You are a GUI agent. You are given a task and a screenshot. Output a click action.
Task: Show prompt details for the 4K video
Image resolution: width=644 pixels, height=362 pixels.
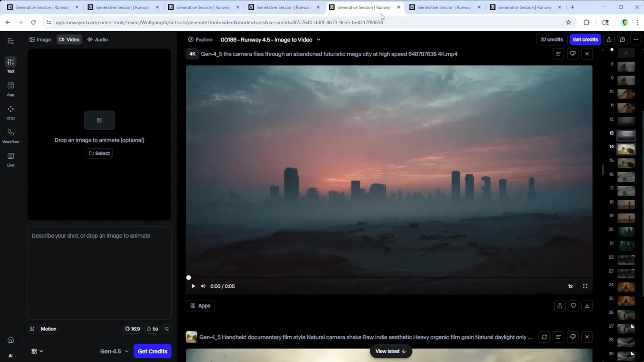click(x=558, y=53)
